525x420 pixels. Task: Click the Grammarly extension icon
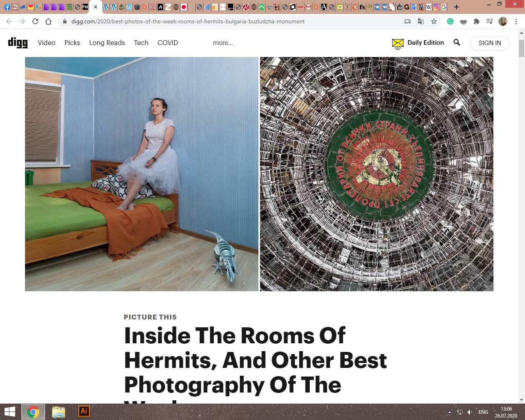coord(450,21)
